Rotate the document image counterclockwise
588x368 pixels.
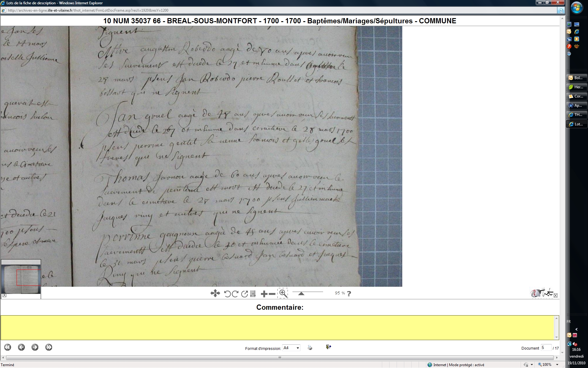click(227, 294)
